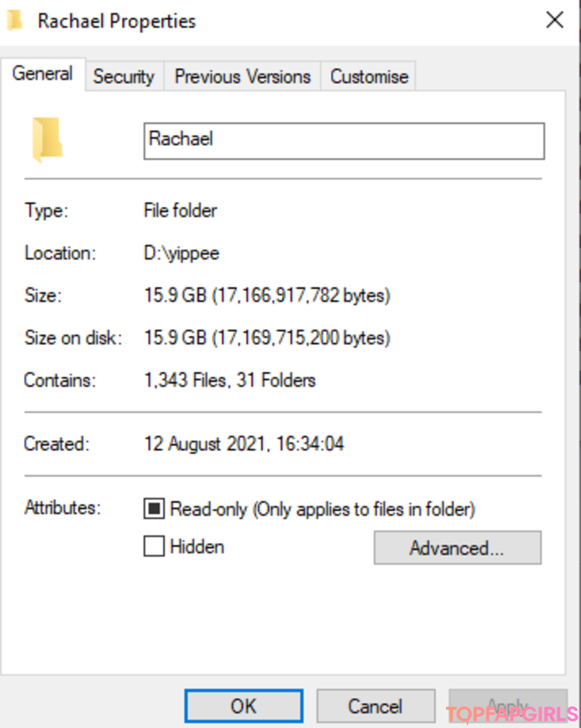Go to the Previous Versions tab
581x728 pixels.
[243, 76]
